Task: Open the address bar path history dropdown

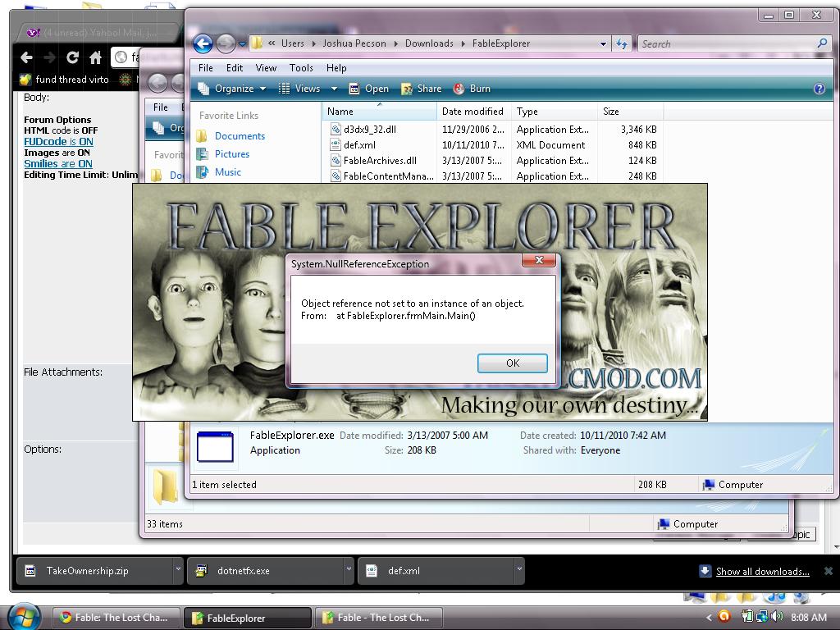Action: point(603,43)
